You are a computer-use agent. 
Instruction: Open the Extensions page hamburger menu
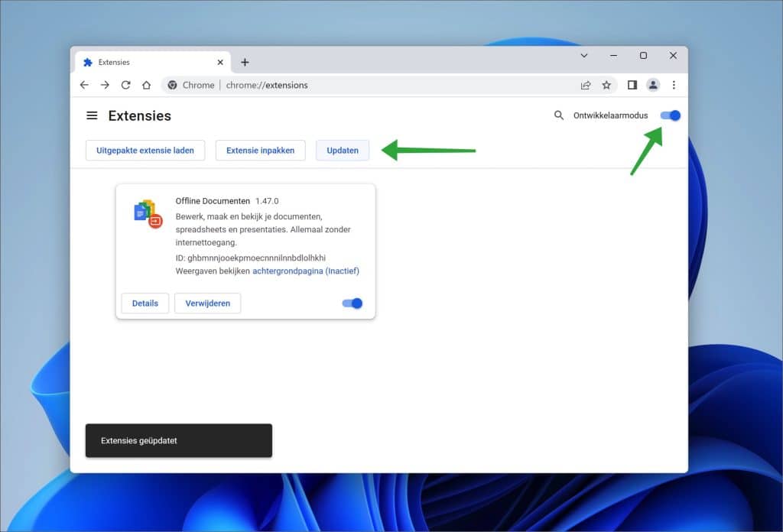pyautogui.click(x=93, y=115)
